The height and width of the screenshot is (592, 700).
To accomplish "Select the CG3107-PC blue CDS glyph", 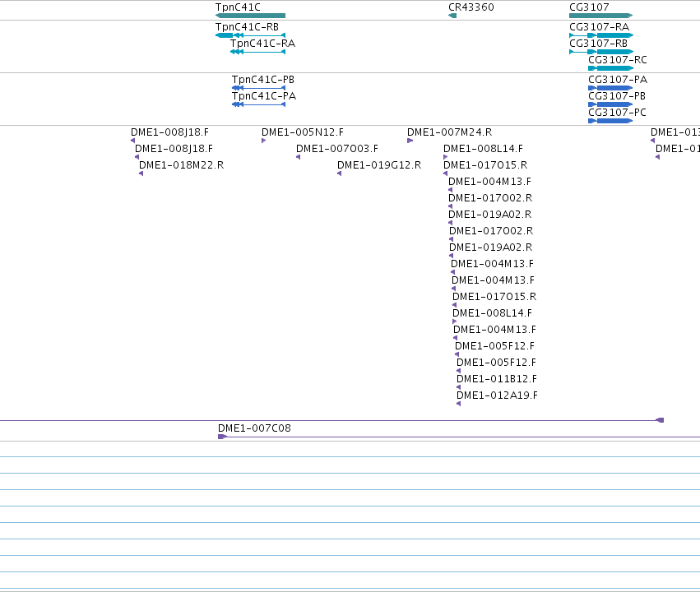I will click(x=610, y=121).
